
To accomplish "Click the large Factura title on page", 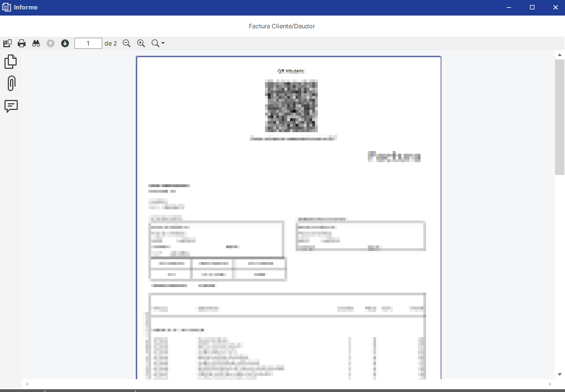I will point(394,157).
